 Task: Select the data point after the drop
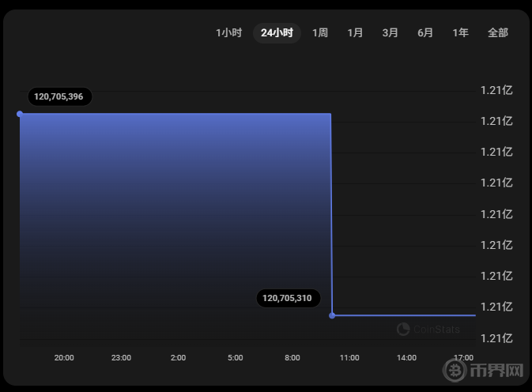pos(332,315)
